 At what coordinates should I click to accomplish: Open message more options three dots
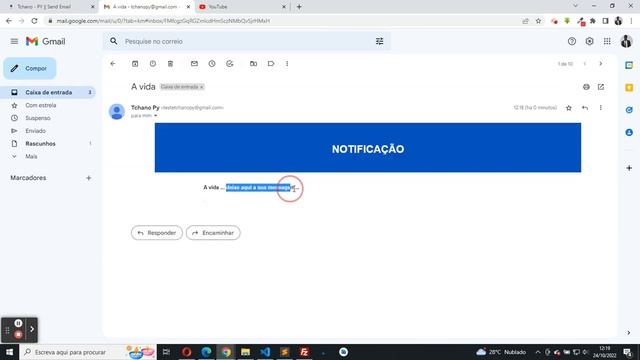coord(600,108)
